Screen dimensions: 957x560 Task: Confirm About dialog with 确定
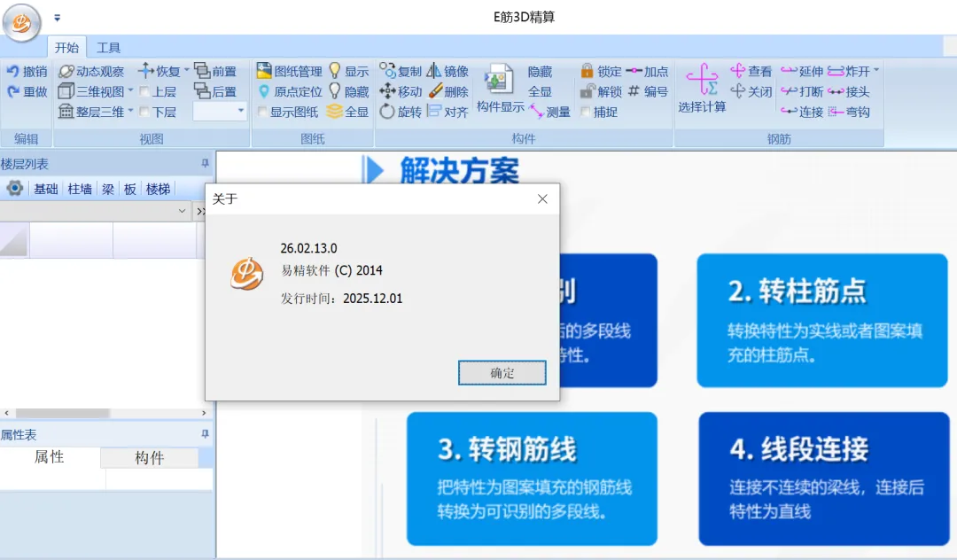click(x=502, y=373)
